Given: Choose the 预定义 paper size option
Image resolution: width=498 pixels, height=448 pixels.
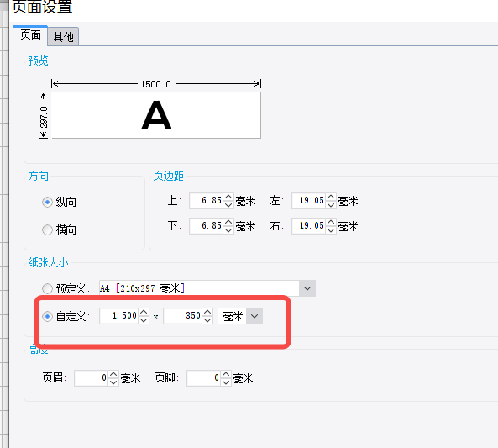Looking at the screenshot, I should (x=47, y=288).
